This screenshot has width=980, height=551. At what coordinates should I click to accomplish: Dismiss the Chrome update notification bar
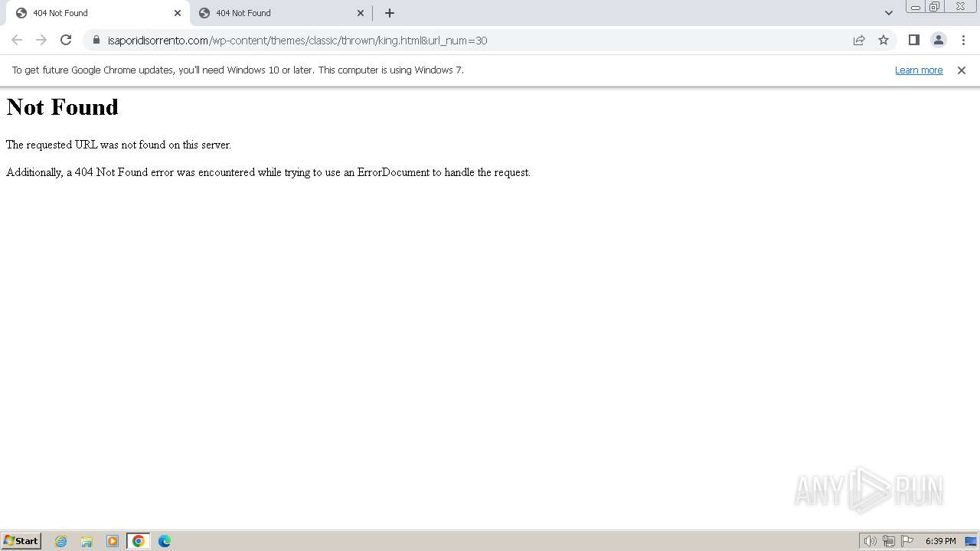[x=962, y=70]
